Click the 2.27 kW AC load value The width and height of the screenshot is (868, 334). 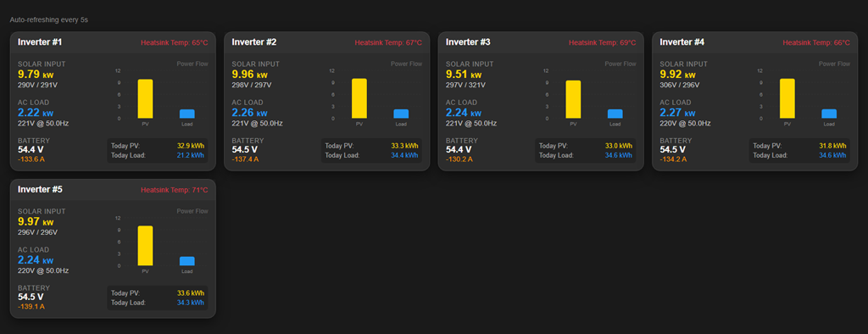677,113
